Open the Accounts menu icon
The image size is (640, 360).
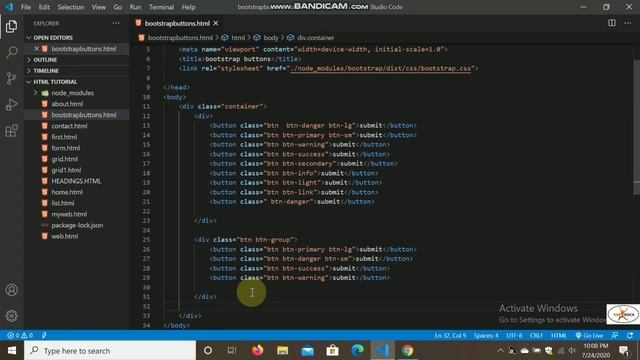point(11,290)
